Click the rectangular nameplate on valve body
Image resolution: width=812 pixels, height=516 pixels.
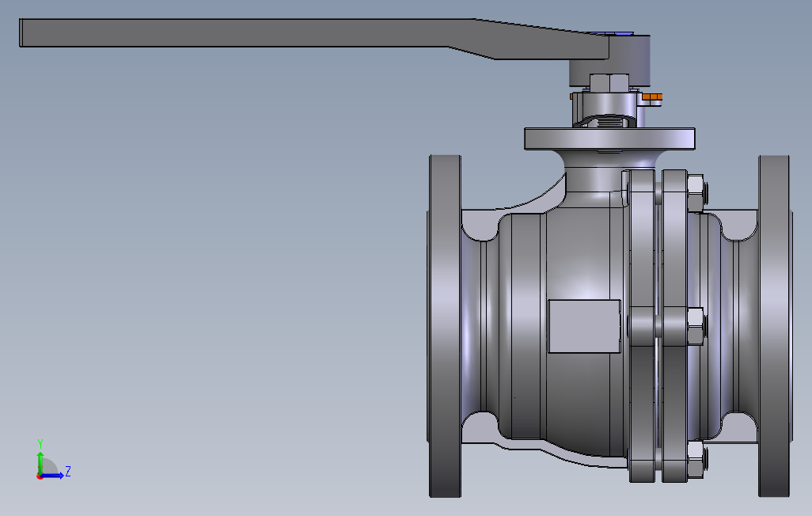[584, 326]
